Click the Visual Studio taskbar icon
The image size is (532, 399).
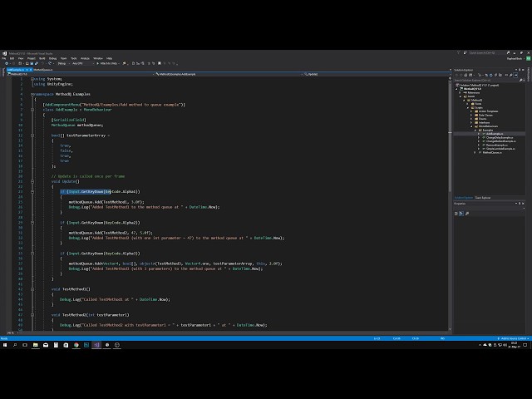(x=96, y=345)
